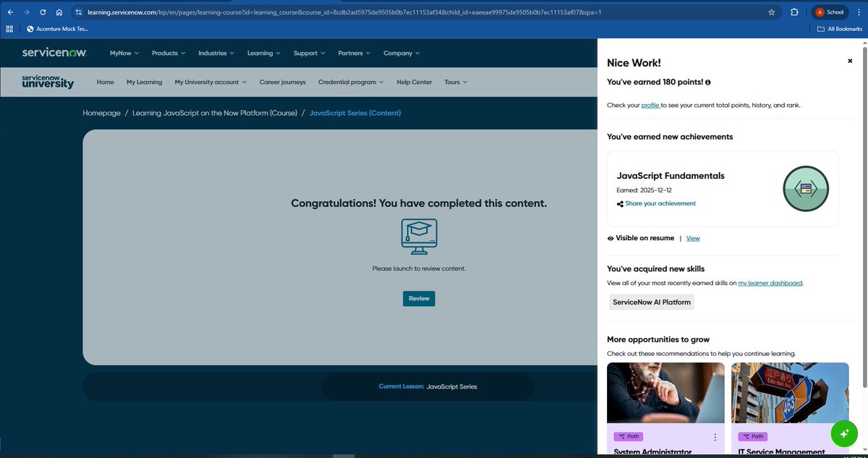Expand the Learning menu

coord(264,53)
